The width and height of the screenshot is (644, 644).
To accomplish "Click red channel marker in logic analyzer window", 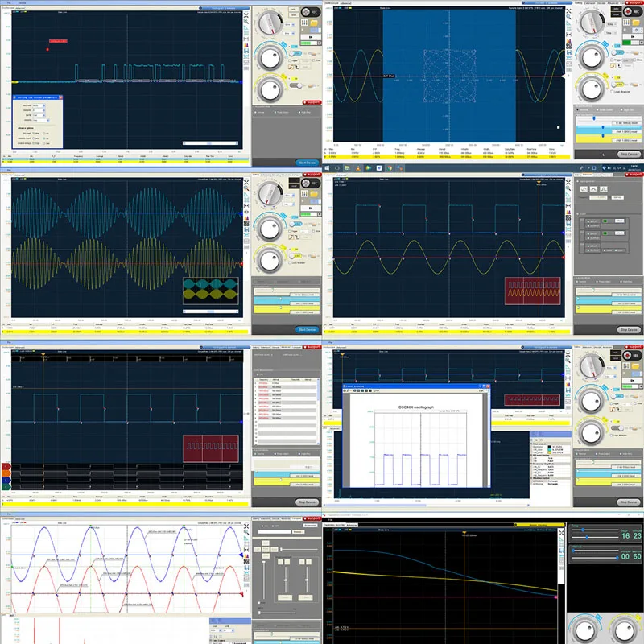I will point(6,467).
